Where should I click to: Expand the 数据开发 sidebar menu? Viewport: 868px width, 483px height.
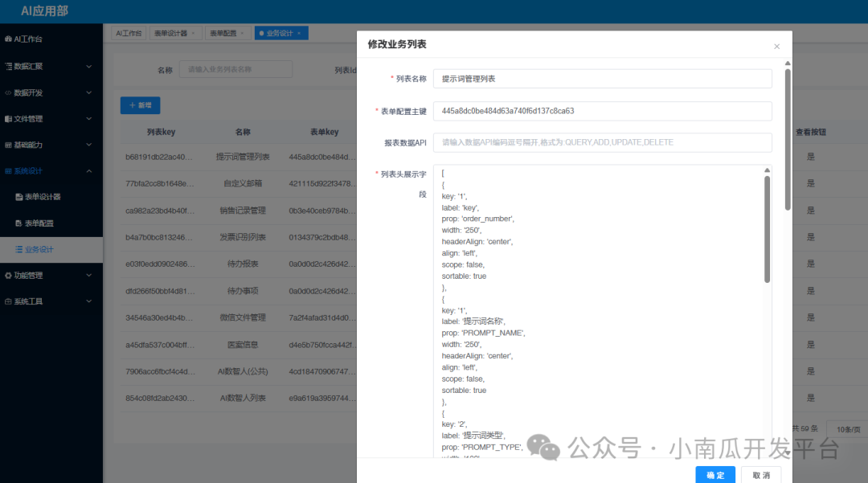click(51, 93)
